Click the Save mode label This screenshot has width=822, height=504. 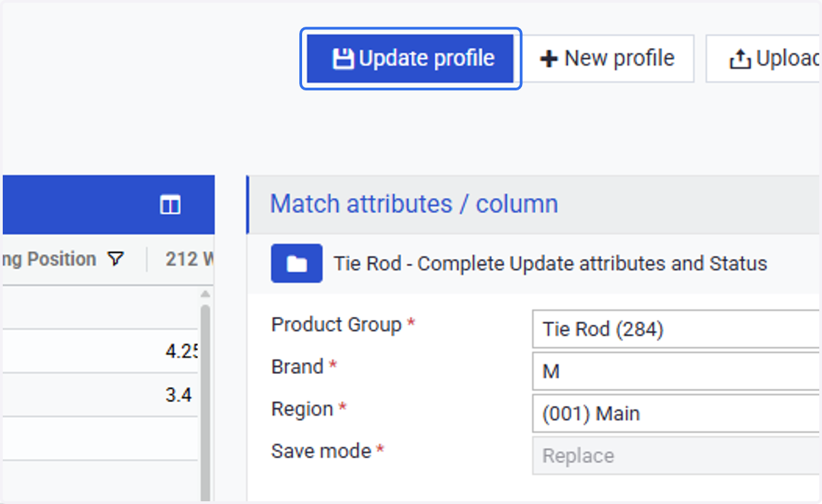tap(321, 451)
